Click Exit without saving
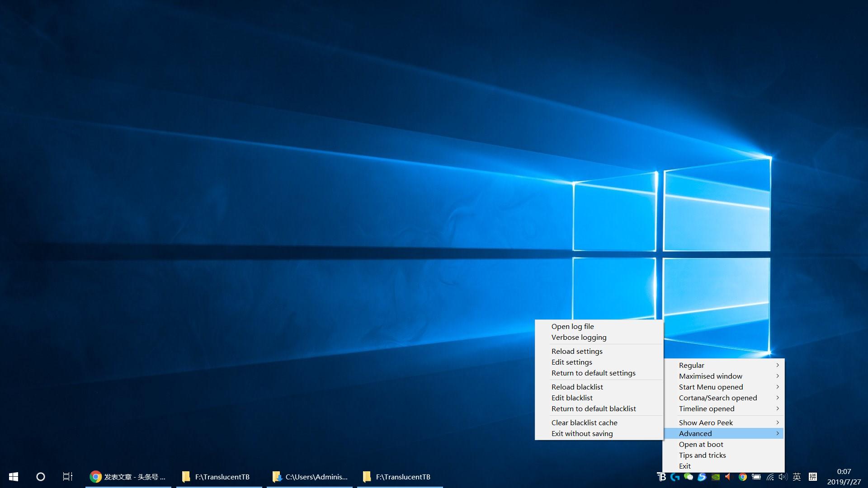 pyautogui.click(x=582, y=434)
